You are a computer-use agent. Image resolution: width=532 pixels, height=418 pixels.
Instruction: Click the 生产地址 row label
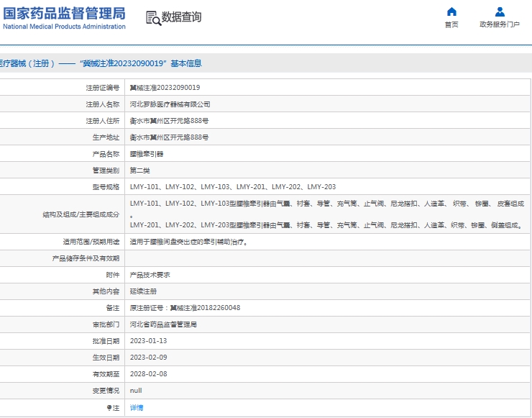(x=106, y=137)
